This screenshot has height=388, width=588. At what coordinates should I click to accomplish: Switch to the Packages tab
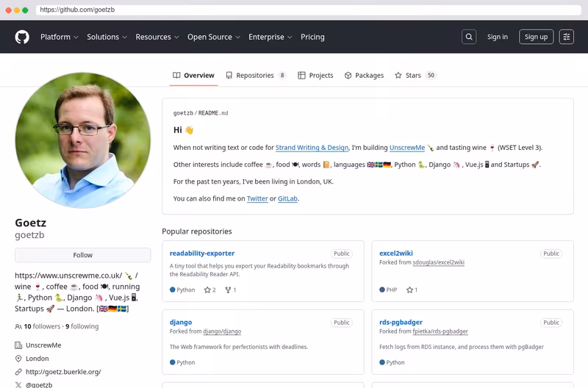click(364, 76)
